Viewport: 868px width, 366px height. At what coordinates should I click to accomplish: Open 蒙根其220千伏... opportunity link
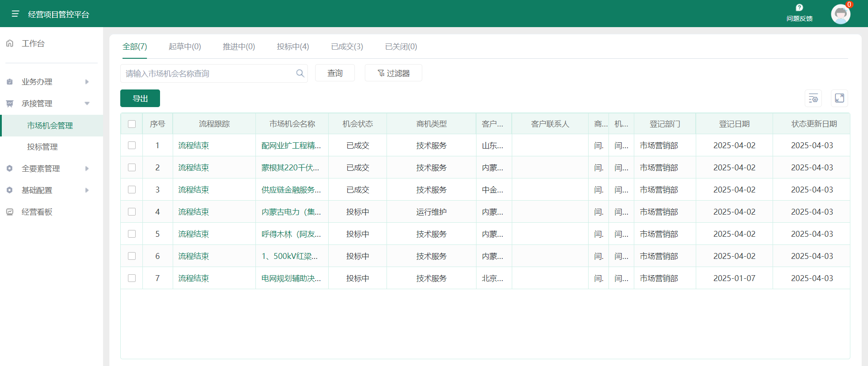pyautogui.click(x=290, y=168)
